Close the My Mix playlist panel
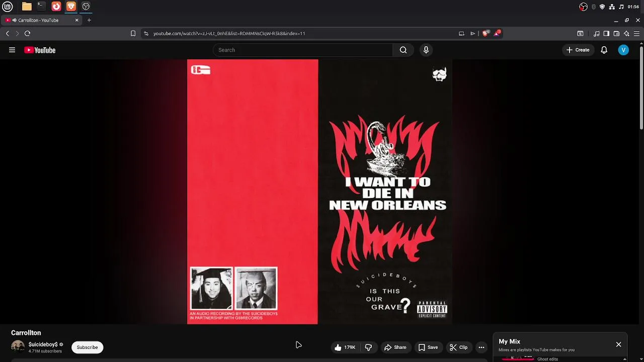 618,344
